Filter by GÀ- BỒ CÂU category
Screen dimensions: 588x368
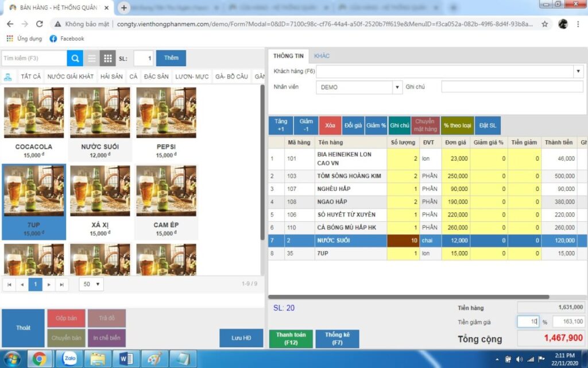[x=232, y=76]
